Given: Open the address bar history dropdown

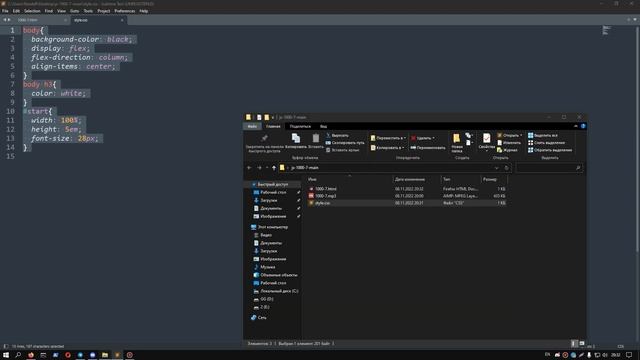Looking at the screenshot, I should click(x=496, y=168).
